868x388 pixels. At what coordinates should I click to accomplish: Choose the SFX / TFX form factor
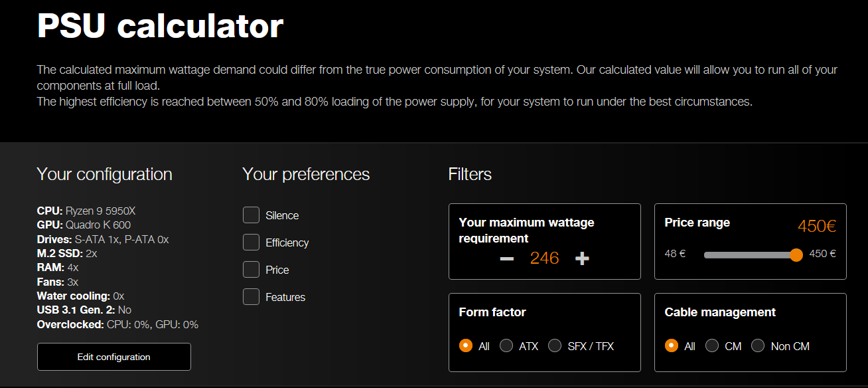555,346
